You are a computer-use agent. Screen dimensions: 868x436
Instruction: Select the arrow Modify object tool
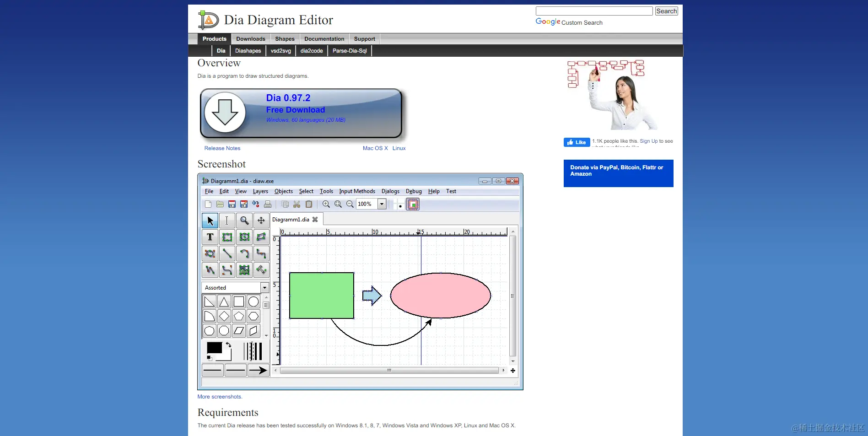click(x=210, y=221)
